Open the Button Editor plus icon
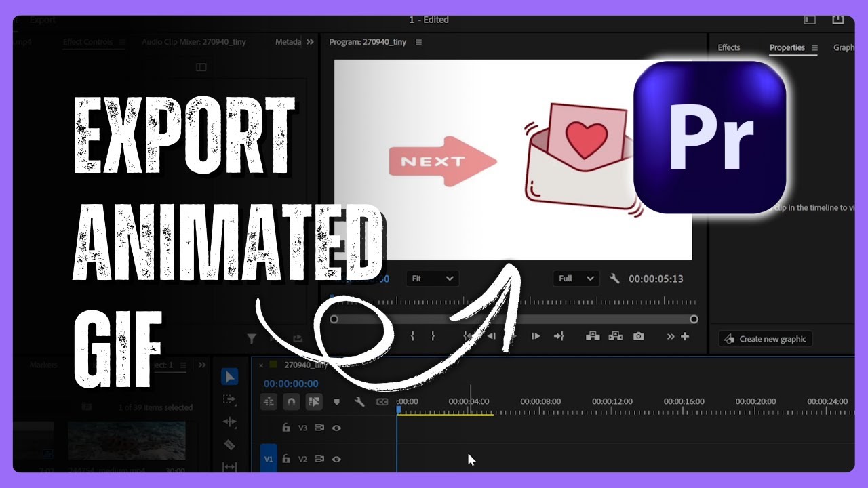 click(685, 336)
